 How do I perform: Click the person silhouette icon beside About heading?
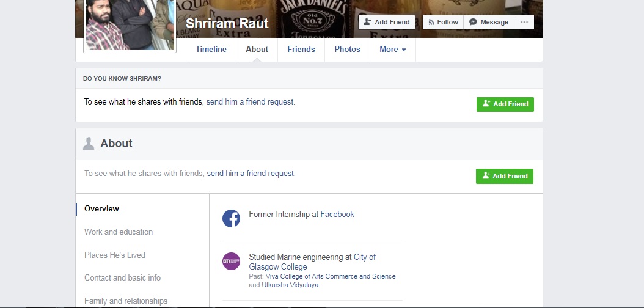(89, 144)
